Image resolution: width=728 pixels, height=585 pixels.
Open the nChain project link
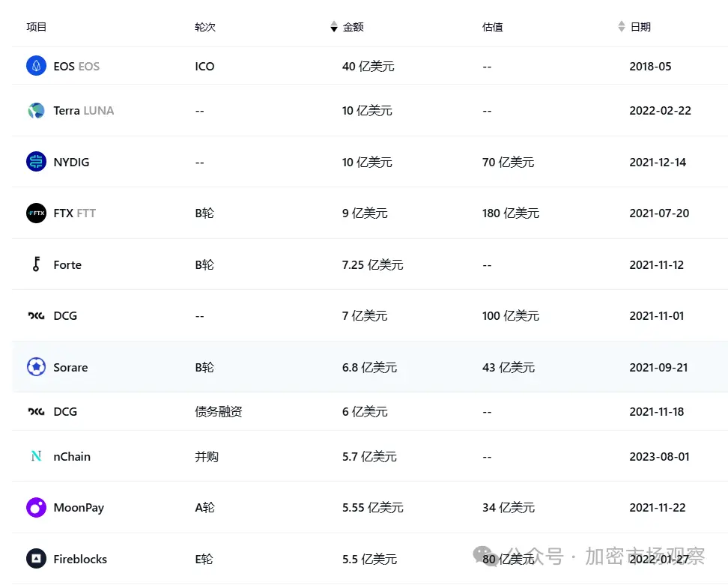[72, 456]
